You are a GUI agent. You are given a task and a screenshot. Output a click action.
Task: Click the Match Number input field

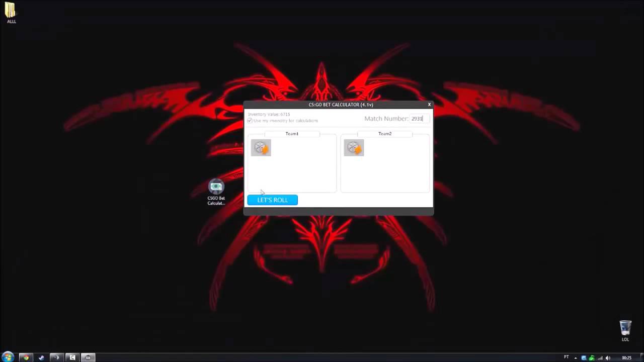(420, 119)
